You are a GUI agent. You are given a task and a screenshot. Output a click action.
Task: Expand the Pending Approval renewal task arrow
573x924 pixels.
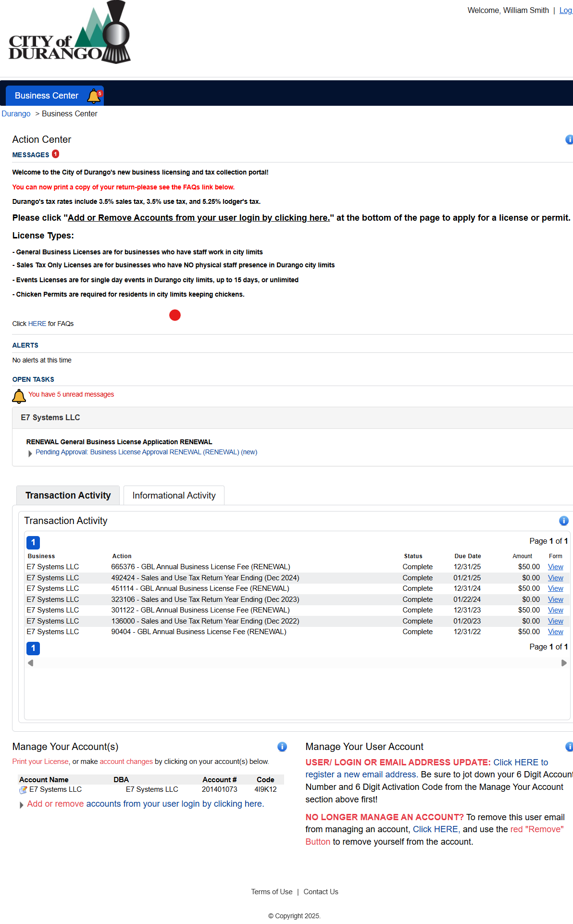[x=30, y=453]
